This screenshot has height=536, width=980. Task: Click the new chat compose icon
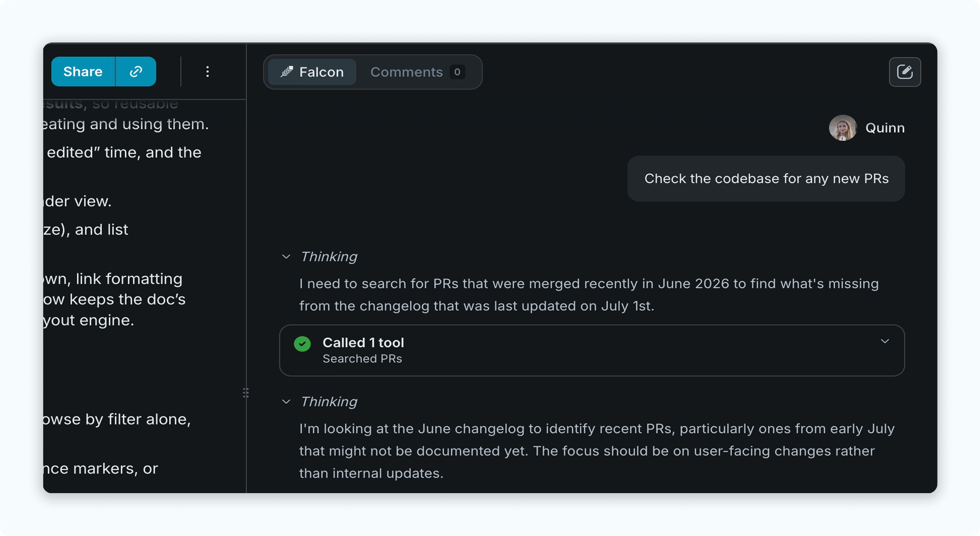pos(905,72)
